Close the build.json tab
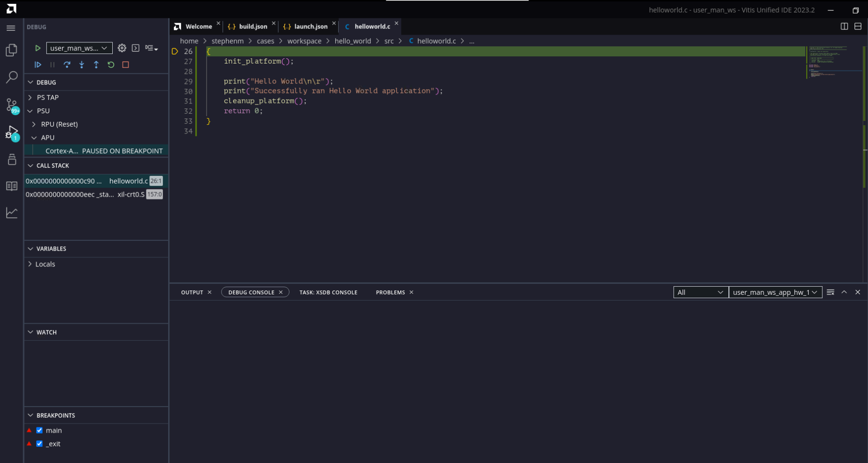Viewport: 868px width, 463px height. 274,23
